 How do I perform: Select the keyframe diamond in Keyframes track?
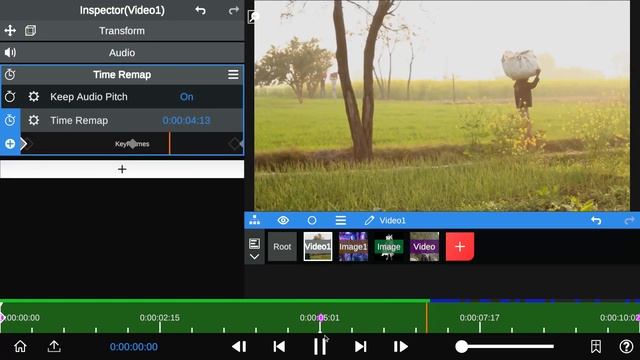coord(133,144)
